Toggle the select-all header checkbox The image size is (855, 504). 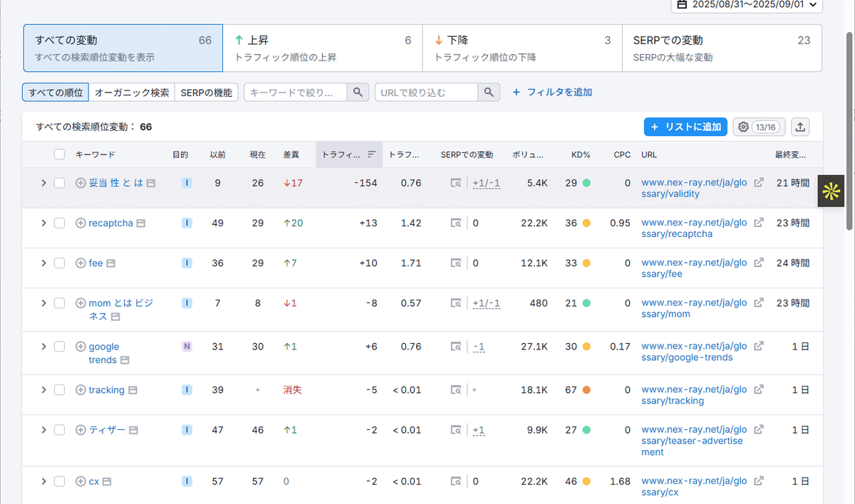[x=59, y=154]
